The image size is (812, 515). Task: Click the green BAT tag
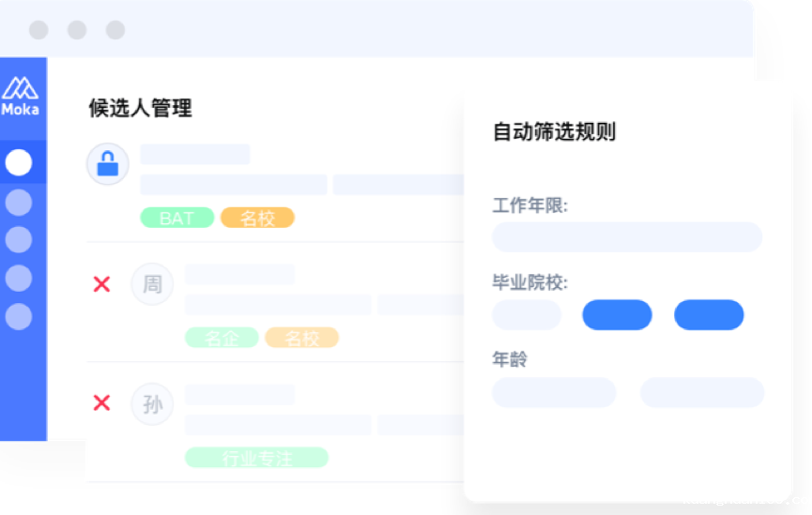(177, 218)
